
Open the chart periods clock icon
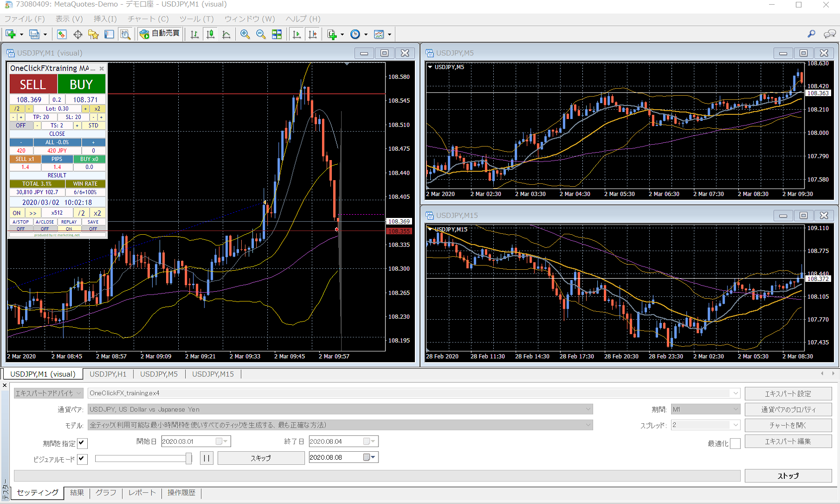click(x=355, y=34)
